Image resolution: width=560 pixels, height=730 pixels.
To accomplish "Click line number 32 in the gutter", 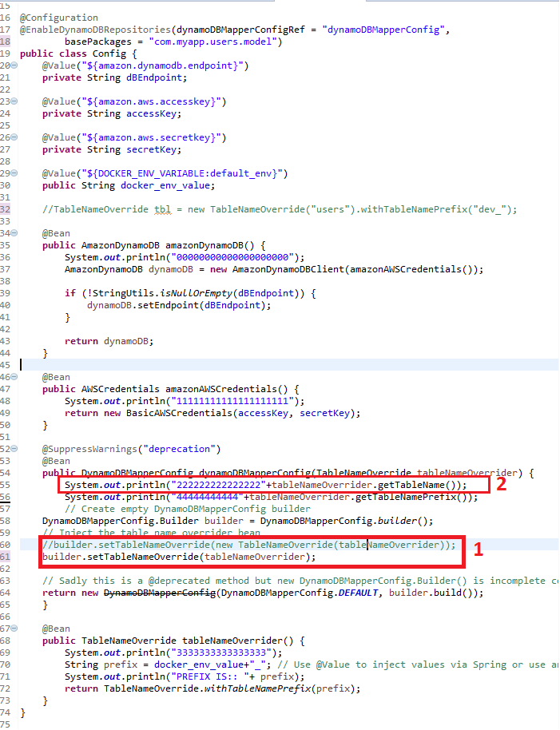I will click(x=5, y=209).
